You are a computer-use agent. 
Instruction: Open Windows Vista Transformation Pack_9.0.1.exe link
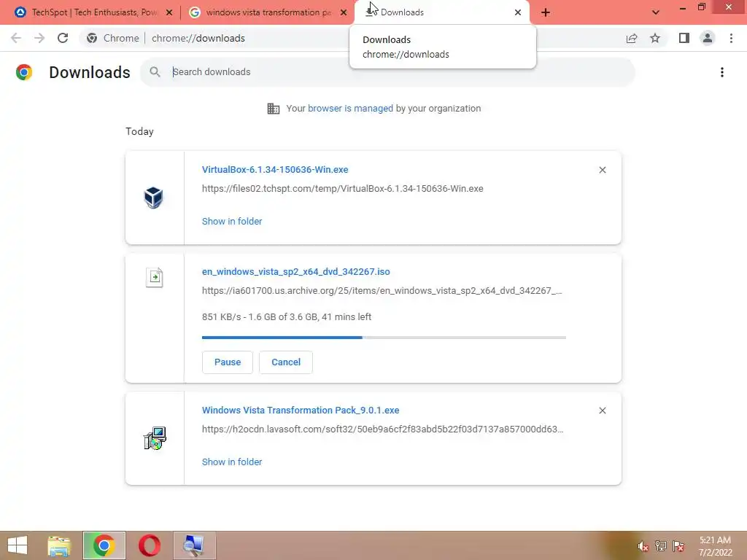pyautogui.click(x=301, y=411)
